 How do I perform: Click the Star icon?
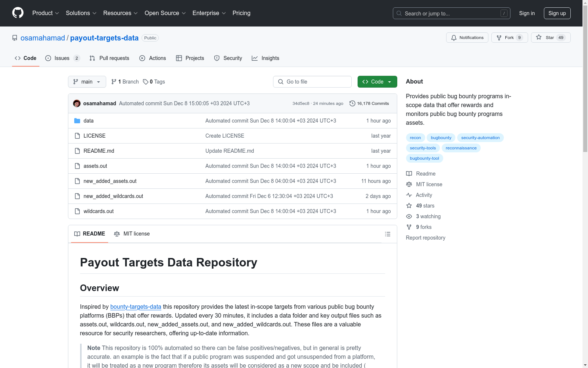539,37
